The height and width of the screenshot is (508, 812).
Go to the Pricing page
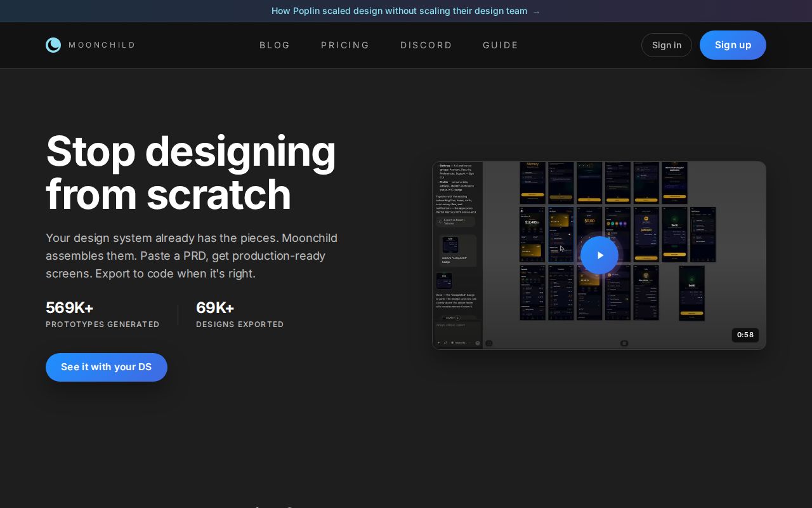[345, 45]
